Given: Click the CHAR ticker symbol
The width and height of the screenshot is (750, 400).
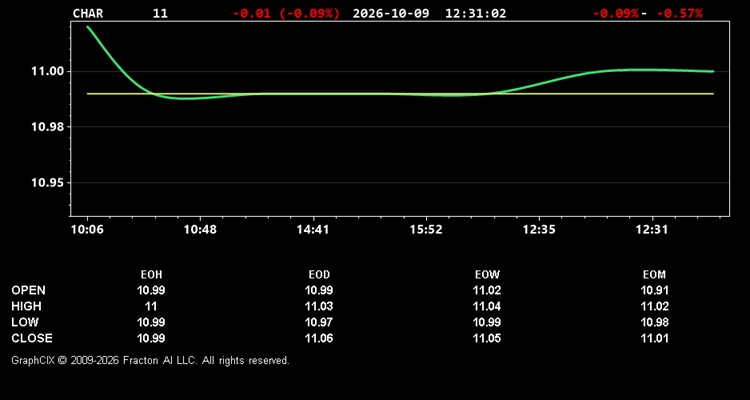Looking at the screenshot, I should 88,13.
